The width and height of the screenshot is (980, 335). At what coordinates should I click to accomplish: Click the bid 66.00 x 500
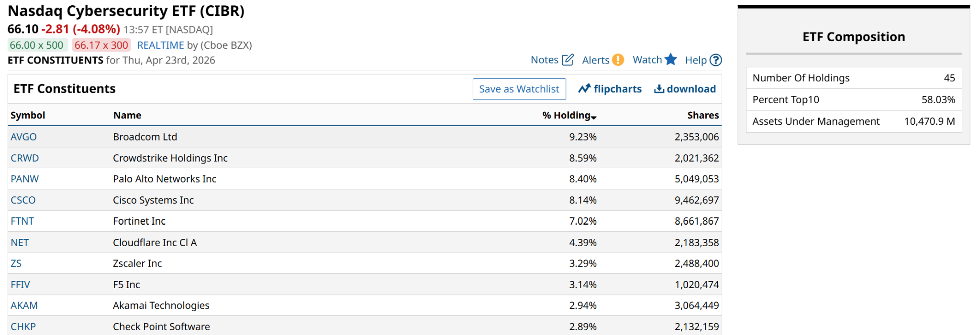[37, 45]
